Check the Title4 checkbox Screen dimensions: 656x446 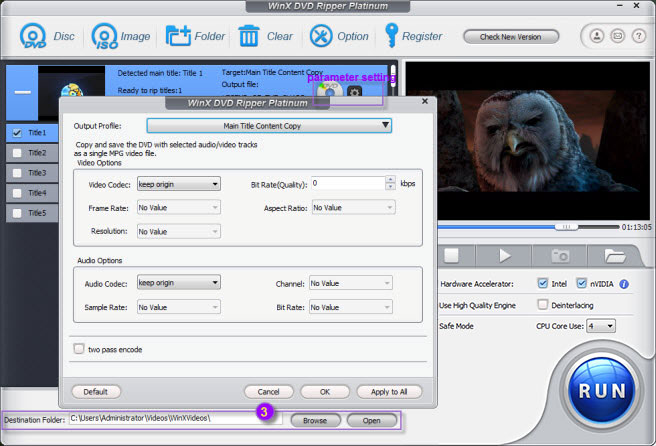point(17,193)
